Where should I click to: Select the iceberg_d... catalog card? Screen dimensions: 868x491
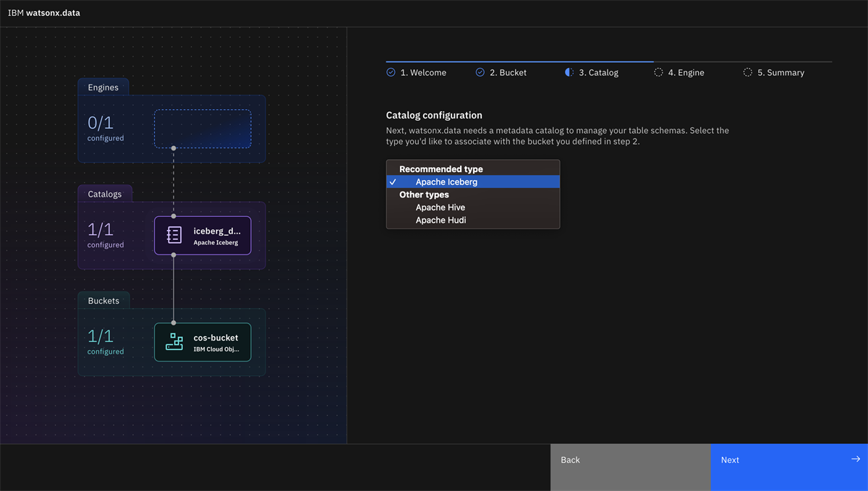click(203, 236)
